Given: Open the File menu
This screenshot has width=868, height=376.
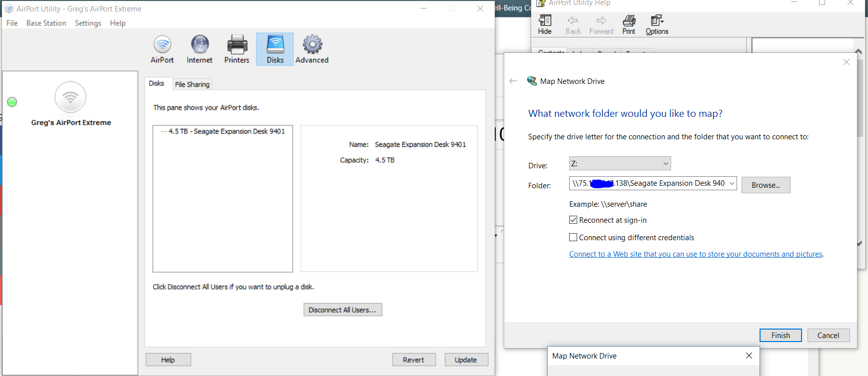Looking at the screenshot, I should click(x=12, y=23).
